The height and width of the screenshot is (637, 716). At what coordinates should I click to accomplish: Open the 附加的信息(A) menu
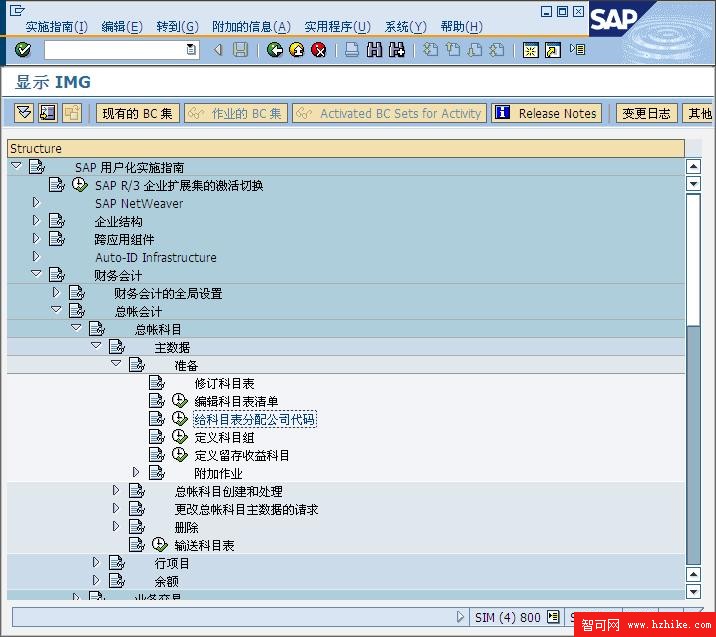251,26
